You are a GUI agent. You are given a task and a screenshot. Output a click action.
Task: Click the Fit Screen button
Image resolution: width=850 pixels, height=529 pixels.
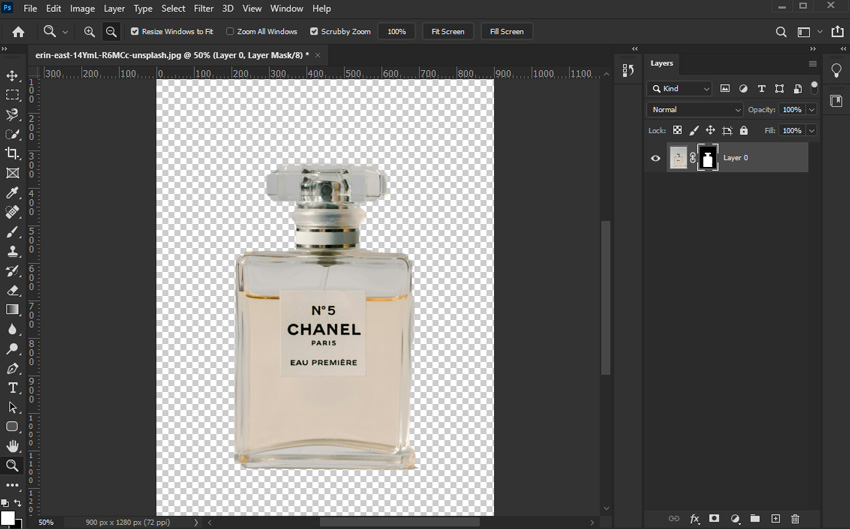point(448,31)
